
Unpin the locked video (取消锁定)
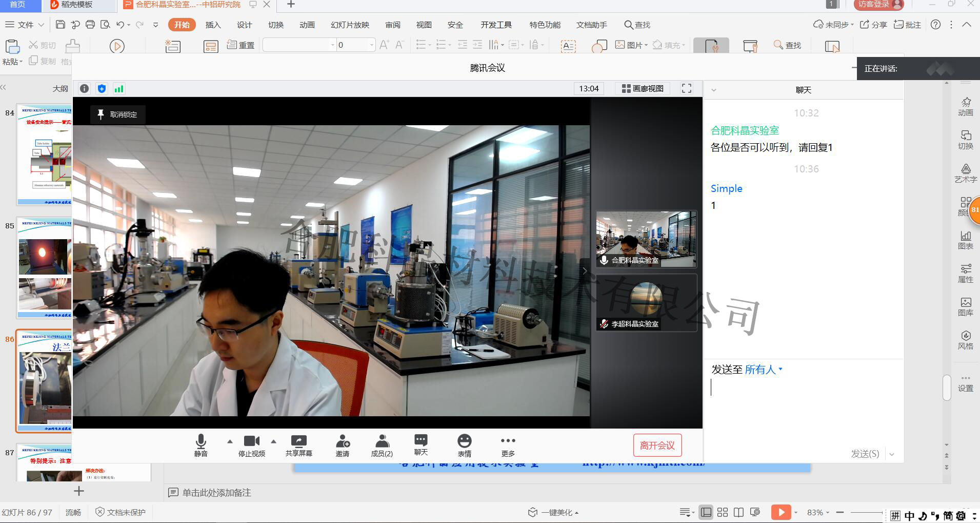(x=118, y=114)
